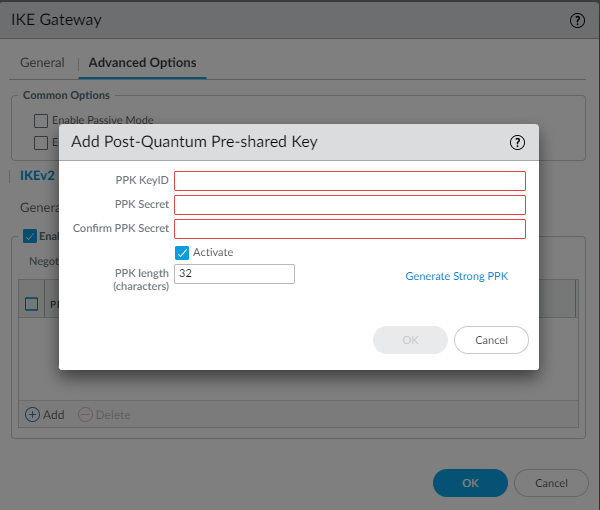The width and height of the screenshot is (600, 510).
Task: Click the PPK length characters field
Action: tap(234, 274)
